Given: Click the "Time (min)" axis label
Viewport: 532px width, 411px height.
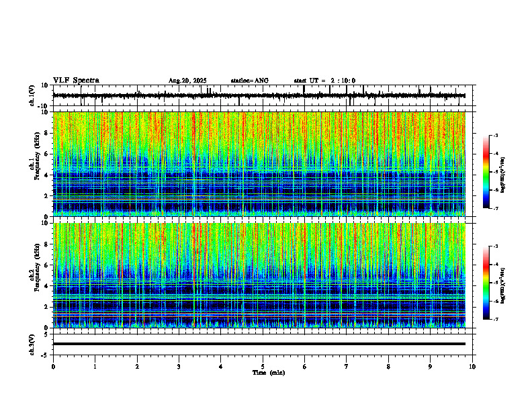Looking at the screenshot, I should tap(269, 373).
